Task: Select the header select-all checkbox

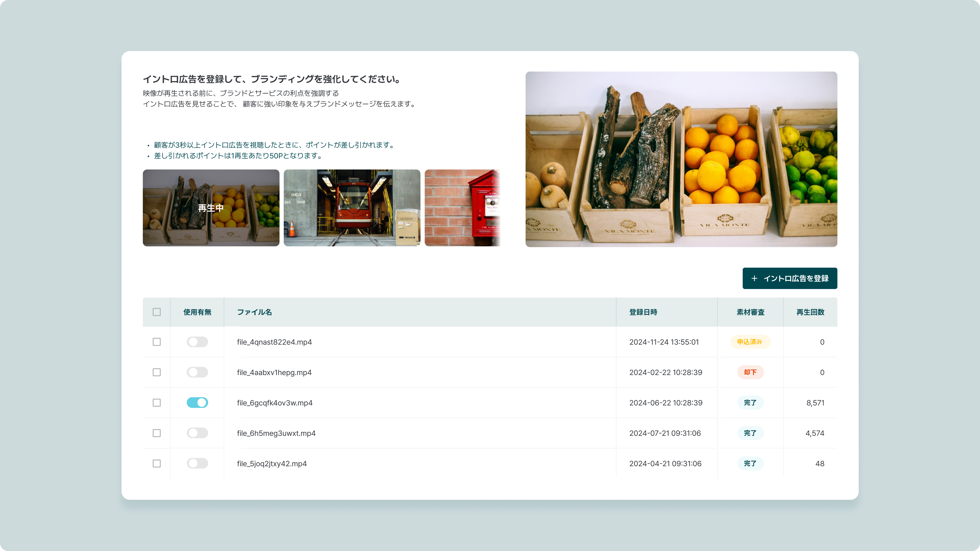Action: 156,312
